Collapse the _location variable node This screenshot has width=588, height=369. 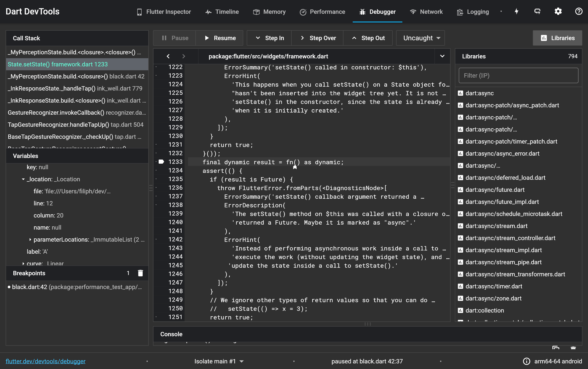click(x=23, y=179)
